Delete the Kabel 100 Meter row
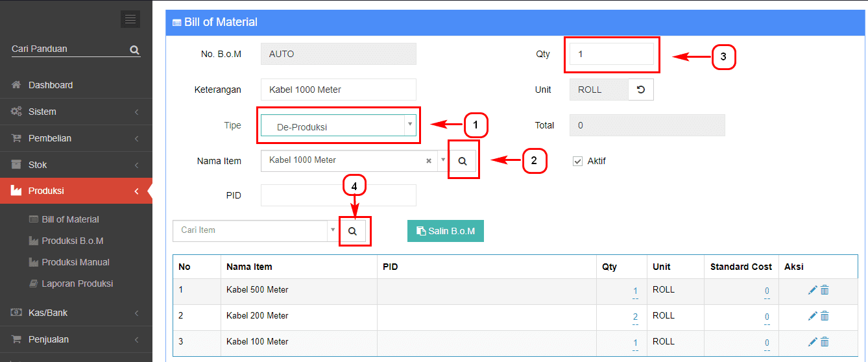This screenshot has height=362, width=868. (825, 342)
